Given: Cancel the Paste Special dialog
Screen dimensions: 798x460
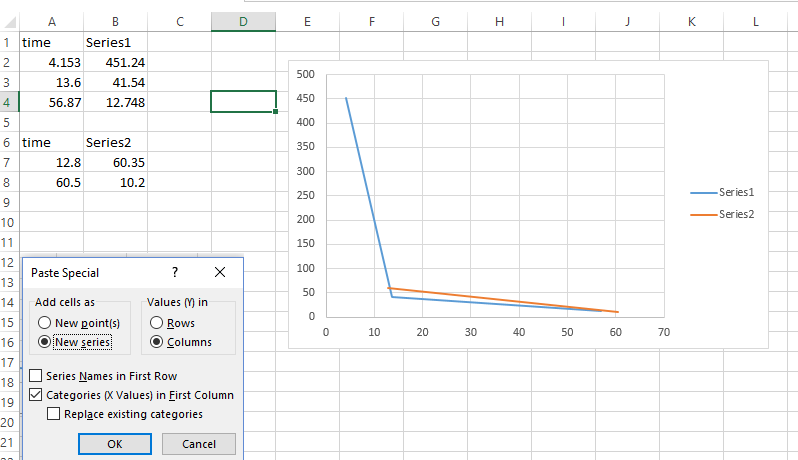Looking at the screenshot, I should [199, 444].
